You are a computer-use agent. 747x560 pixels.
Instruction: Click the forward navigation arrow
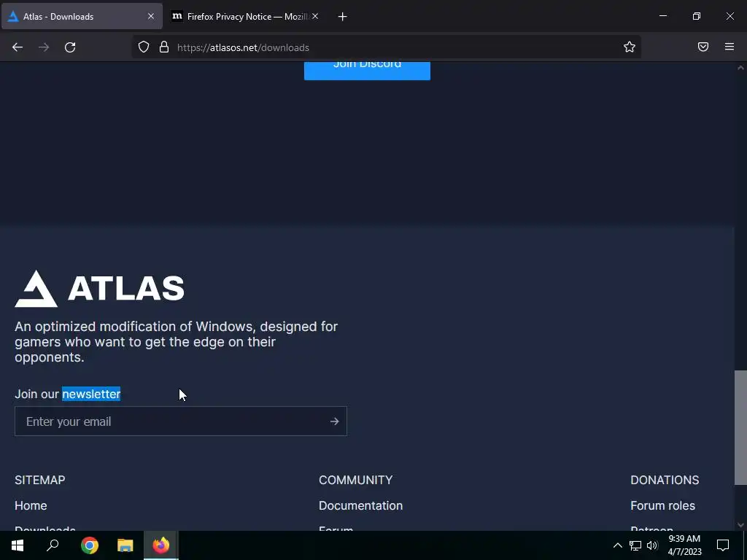[x=44, y=47]
